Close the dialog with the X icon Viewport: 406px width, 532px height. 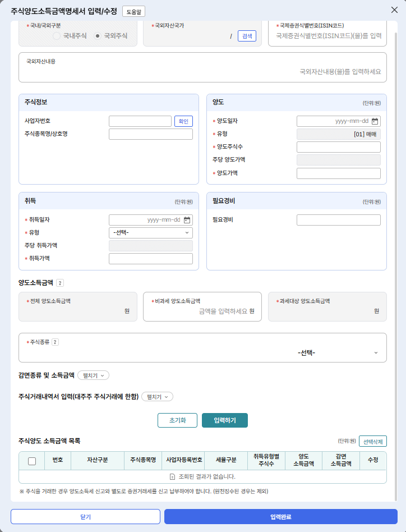click(394, 10)
